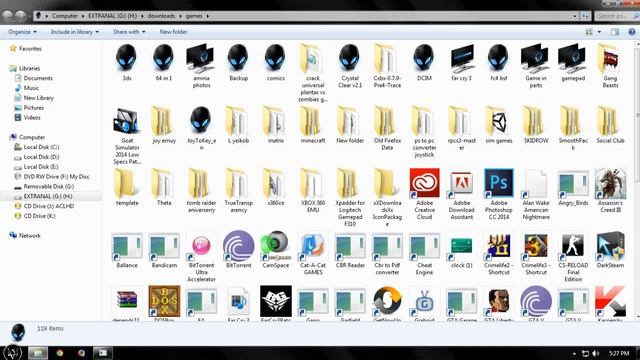Open the DCIM folder

tap(424, 58)
